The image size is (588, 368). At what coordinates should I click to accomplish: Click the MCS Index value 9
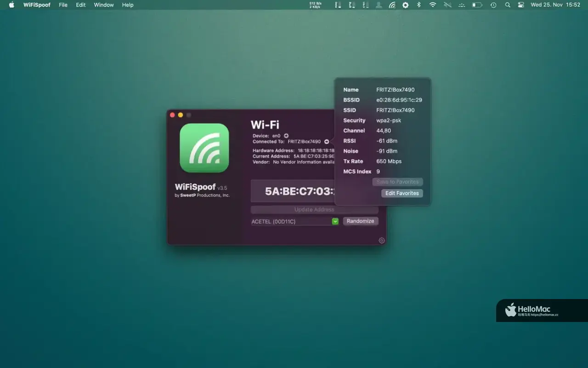(x=378, y=172)
